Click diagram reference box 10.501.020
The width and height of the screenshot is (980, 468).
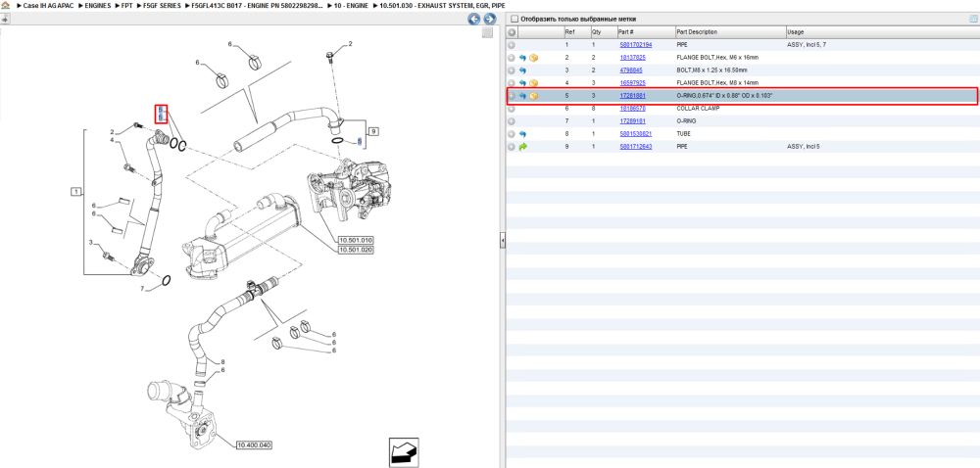pos(356,250)
